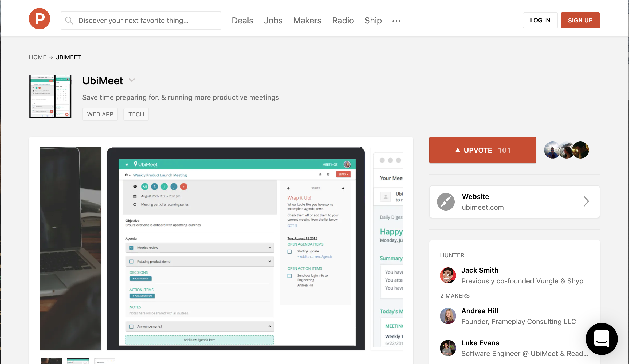629x364 pixels.
Task: Click Jack Smith's avatar
Action: pos(448,275)
